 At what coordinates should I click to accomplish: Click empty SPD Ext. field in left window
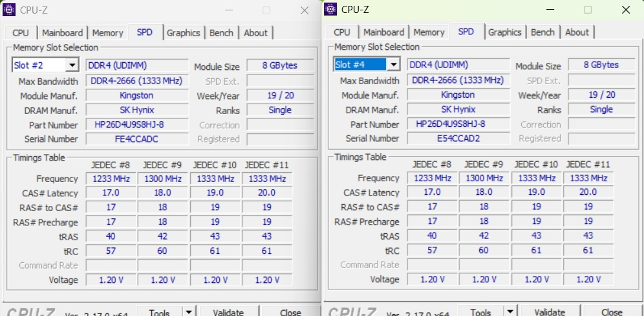pos(280,81)
